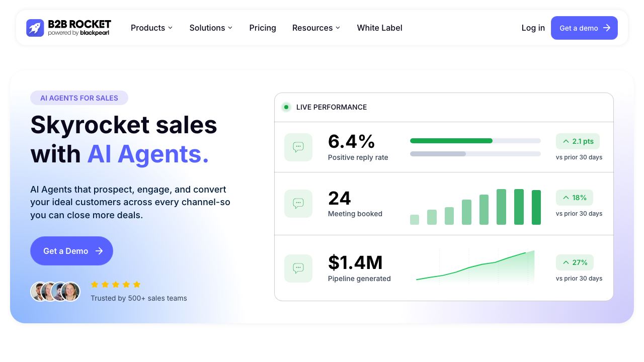
Task: Click the green live status dot
Action: [x=286, y=107]
